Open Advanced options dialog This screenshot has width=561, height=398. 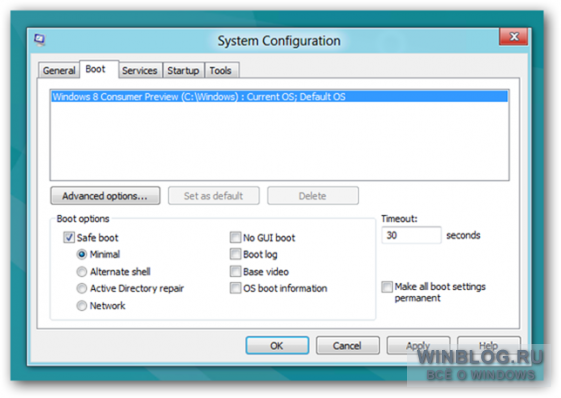click(105, 196)
